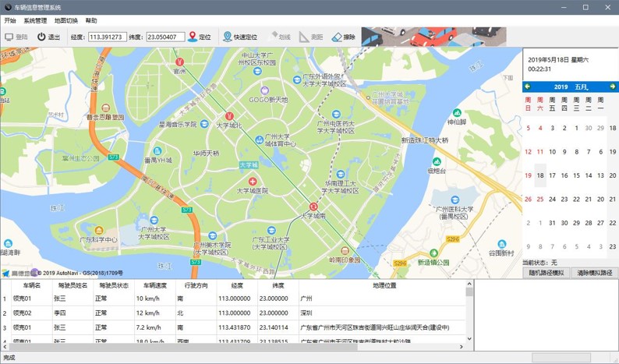
Task: Click the 大学城南 metro station icon
Action: [313, 207]
